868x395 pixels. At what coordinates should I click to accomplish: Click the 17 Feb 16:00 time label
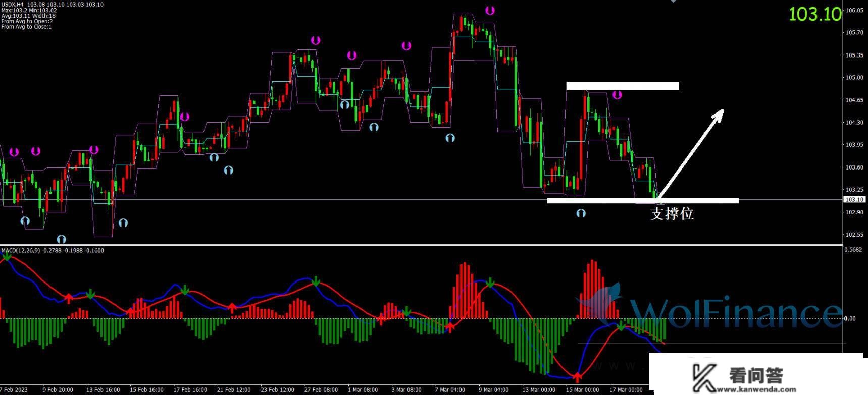coord(190,389)
